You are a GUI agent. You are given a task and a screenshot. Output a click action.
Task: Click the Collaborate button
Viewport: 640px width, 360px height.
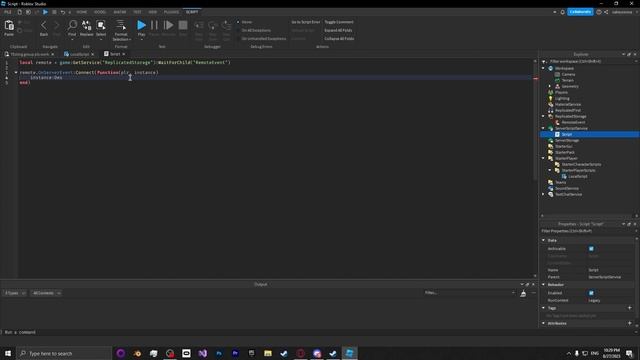[580, 12]
